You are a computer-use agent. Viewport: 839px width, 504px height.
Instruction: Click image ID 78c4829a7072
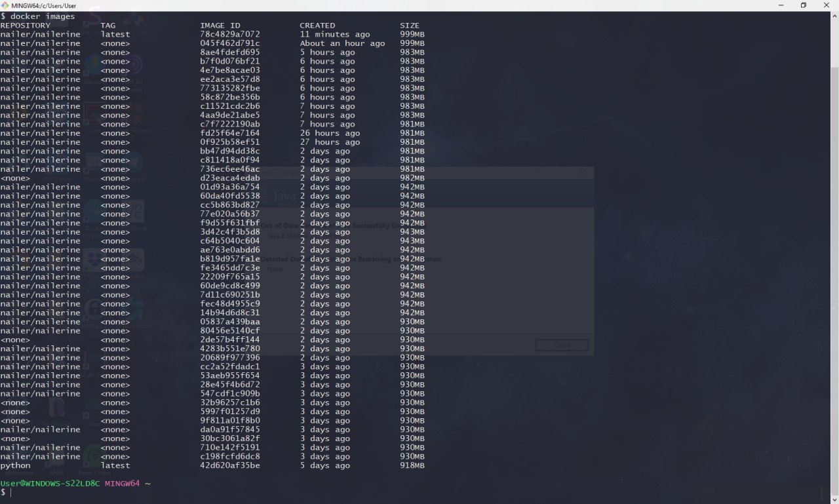(x=230, y=34)
